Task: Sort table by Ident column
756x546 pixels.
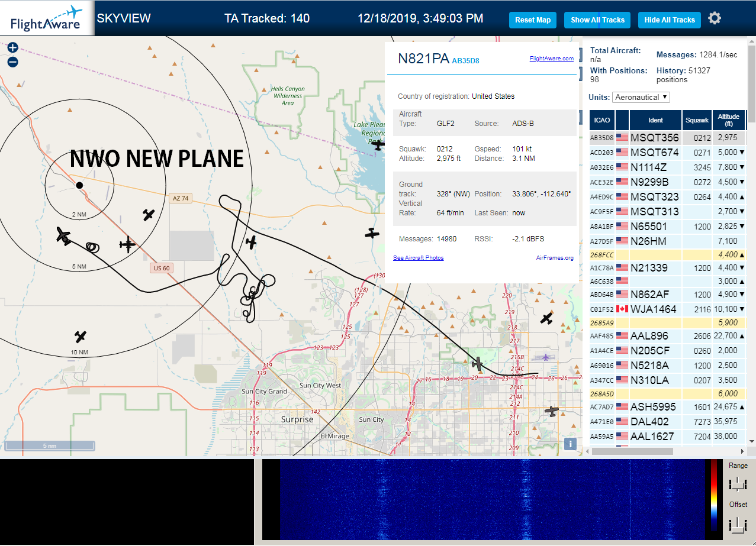Action: coord(655,120)
